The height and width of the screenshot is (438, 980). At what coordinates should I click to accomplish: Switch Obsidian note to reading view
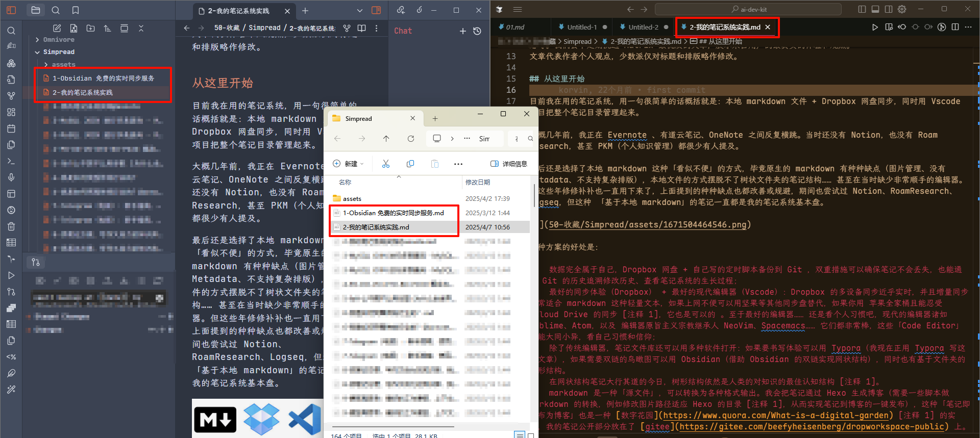point(362,29)
